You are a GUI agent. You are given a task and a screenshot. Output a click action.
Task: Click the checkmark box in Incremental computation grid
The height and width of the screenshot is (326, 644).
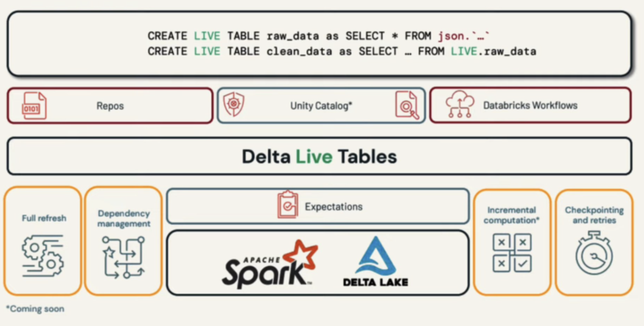point(523,263)
